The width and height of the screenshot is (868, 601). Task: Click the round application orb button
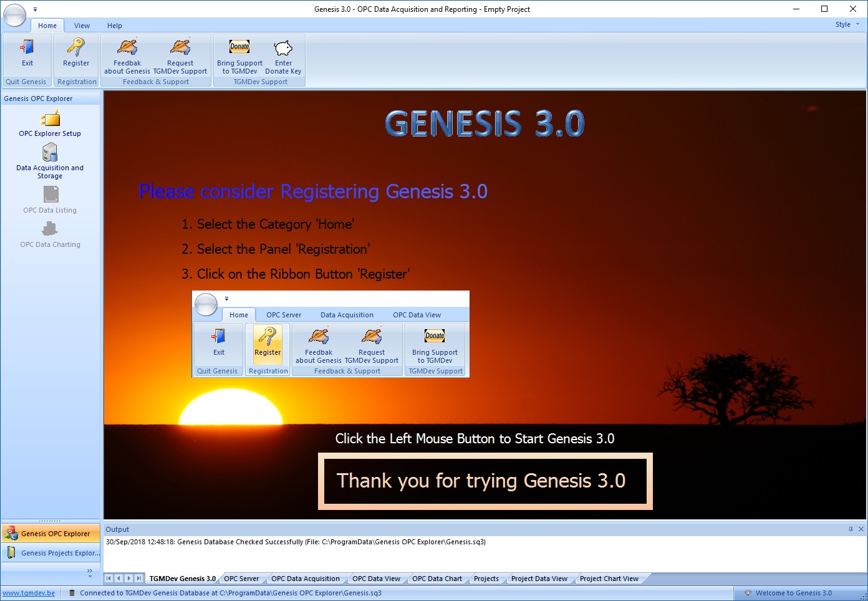(15, 16)
